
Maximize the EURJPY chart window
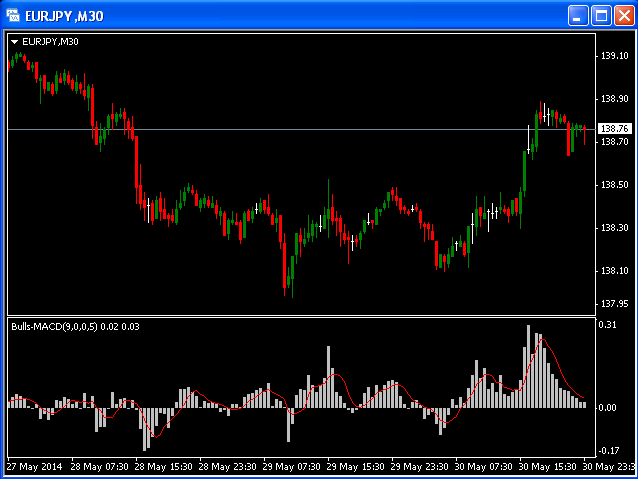[601, 16]
